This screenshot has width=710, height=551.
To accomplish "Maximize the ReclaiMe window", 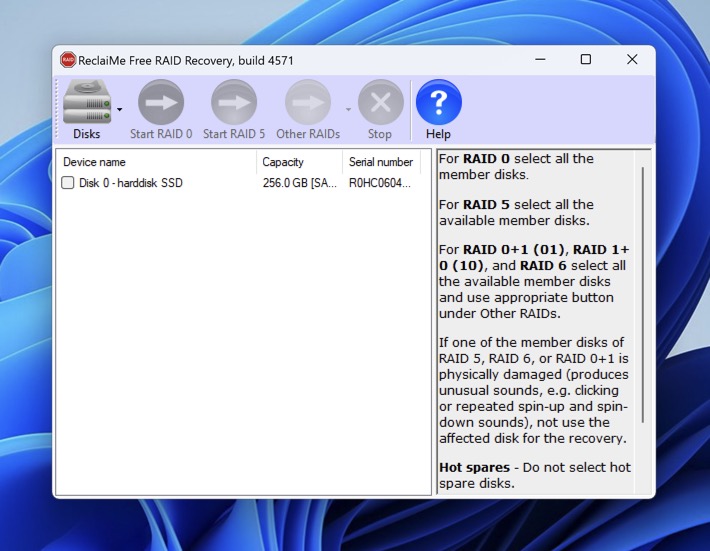I will [x=585, y=60].
